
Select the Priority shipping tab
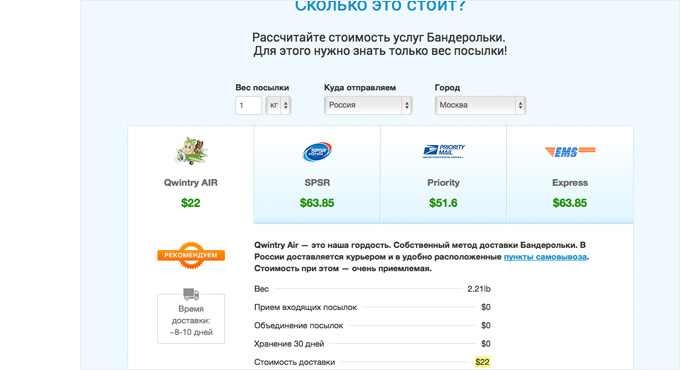(443, 174)
